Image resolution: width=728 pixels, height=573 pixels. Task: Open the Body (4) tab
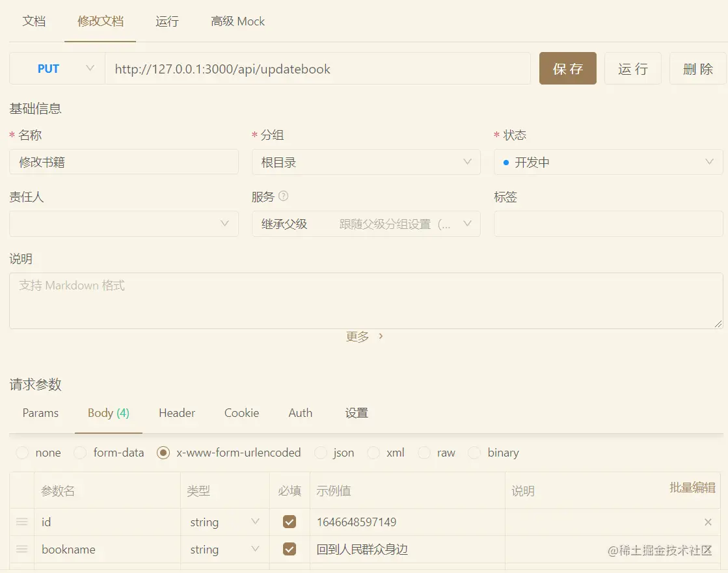109,413
